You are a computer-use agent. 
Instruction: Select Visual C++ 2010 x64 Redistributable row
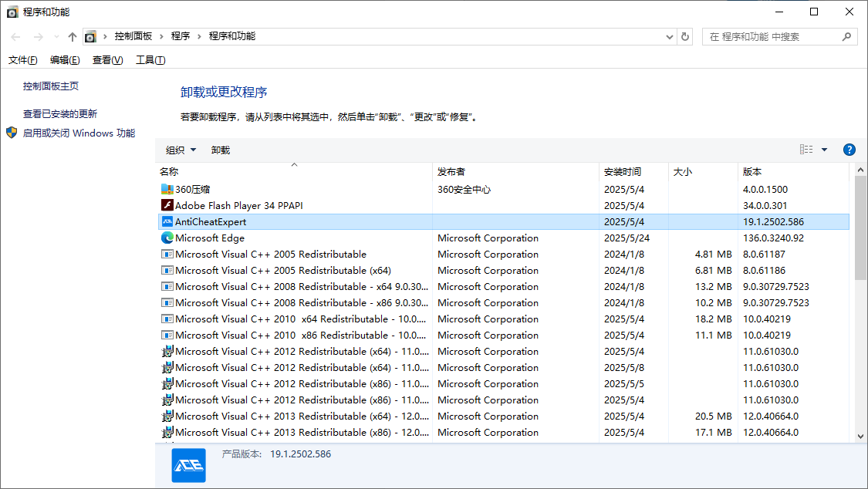click(502, 319)
